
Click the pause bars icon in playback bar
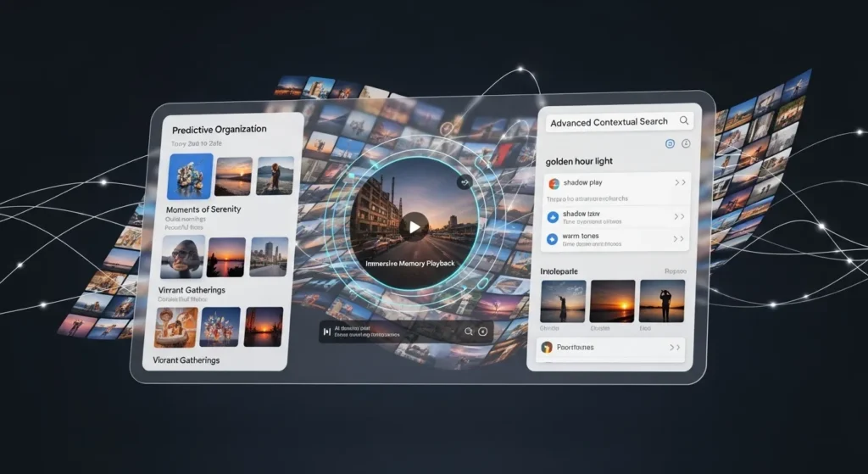point(327,332)
